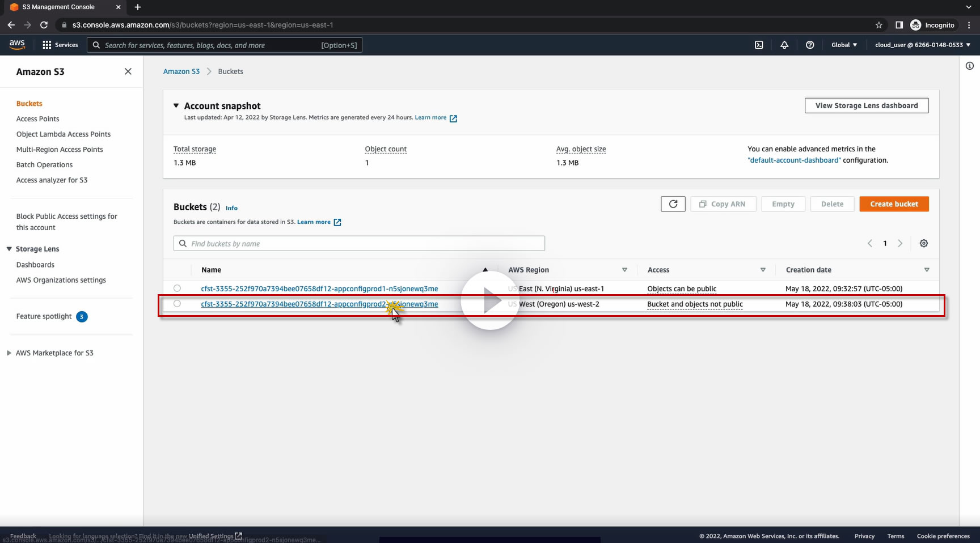Image resolution: width=980 pixels, height=543 pixels.
Task: Click the Amazon S3 breadcrumb link
Action: (181, 71)
